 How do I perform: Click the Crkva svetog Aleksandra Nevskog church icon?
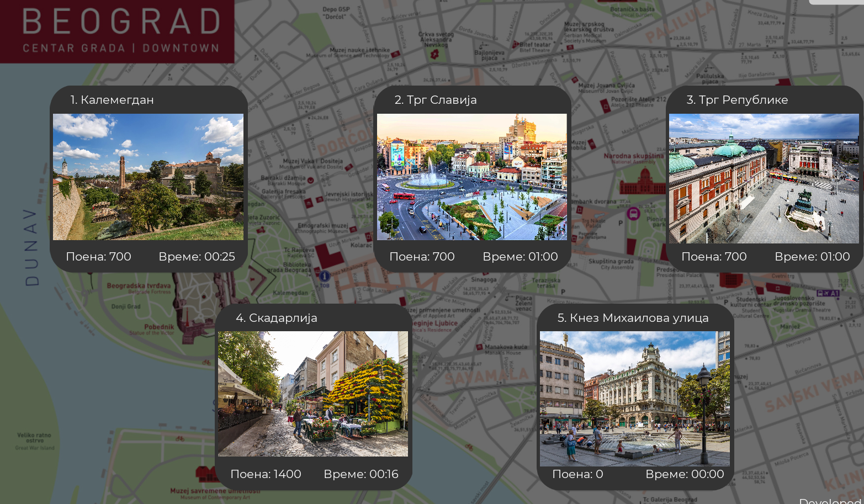point(434,54)
